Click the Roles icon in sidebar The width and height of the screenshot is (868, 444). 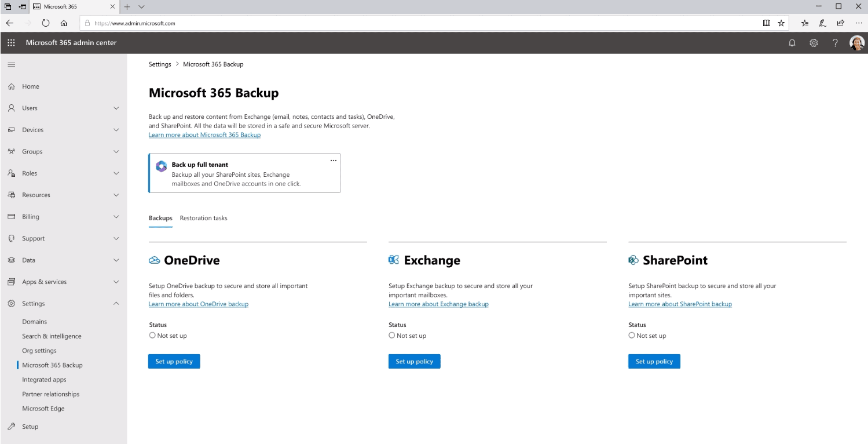pyautogui.click(x=11, y=173)
